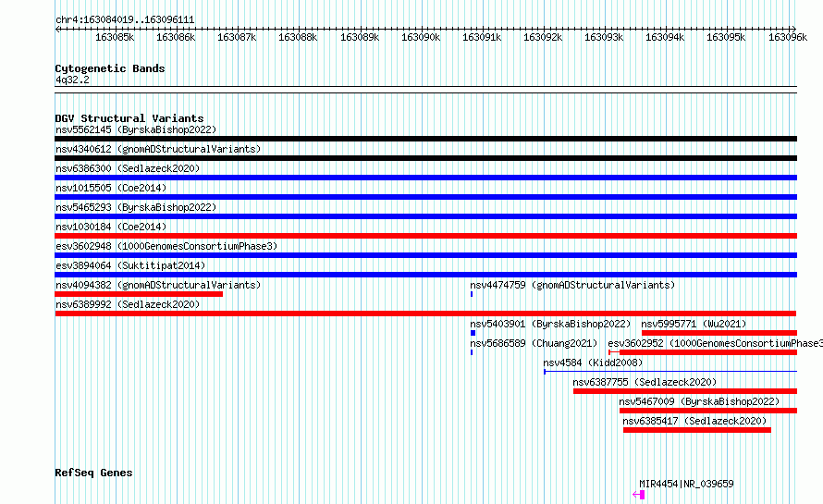Open MIR4454|NR_039659 gene label
The image size is (823, 504).
686,484
